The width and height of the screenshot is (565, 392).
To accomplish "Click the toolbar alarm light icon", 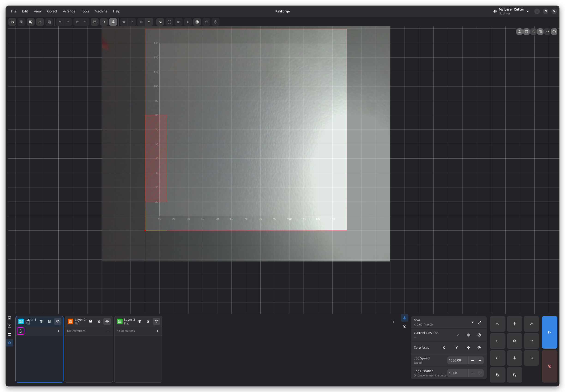I will 206,22.
